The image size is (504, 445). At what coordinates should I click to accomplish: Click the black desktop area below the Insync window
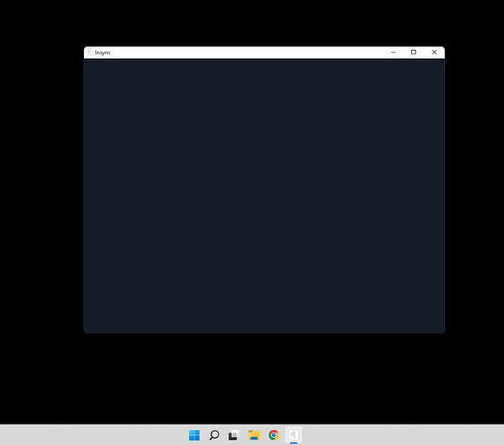[x=264, y=378]
